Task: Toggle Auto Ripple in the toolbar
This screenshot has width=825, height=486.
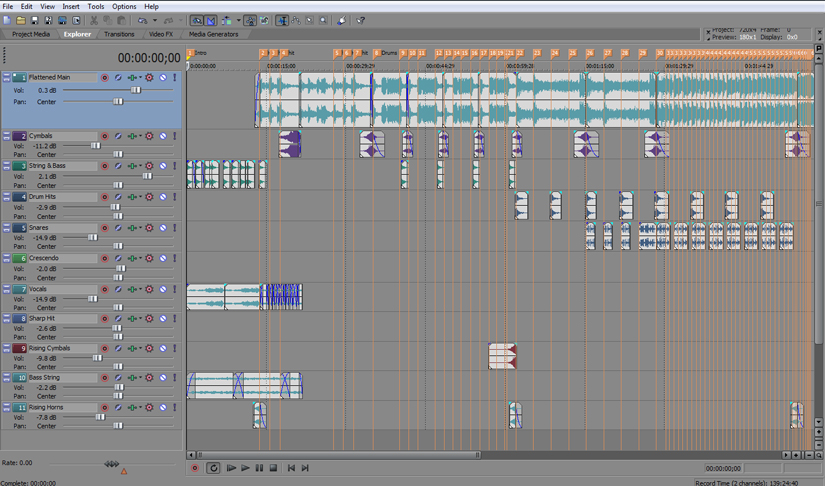Action: tap(227, 21)
